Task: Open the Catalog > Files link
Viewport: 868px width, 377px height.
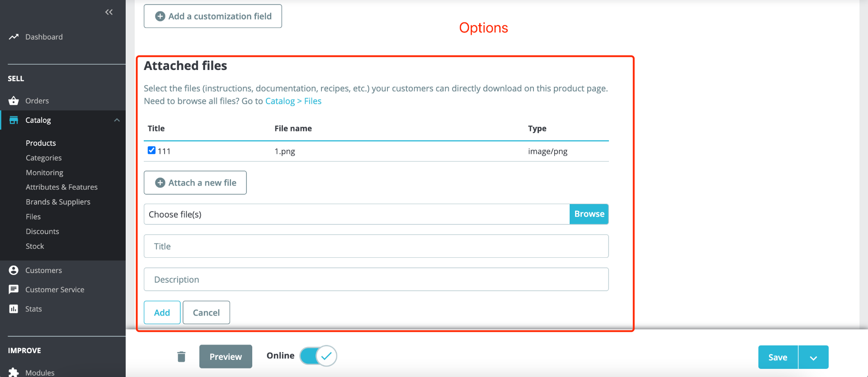Action: tap(293, 101)
